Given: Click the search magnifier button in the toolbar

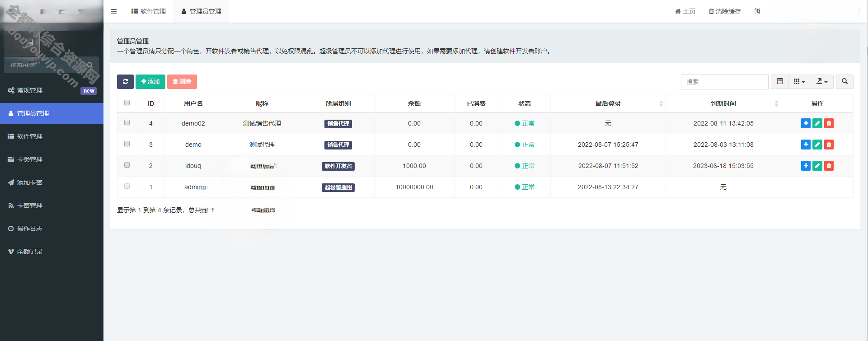Looking at the screenshot, I should [x=845, y=82].
